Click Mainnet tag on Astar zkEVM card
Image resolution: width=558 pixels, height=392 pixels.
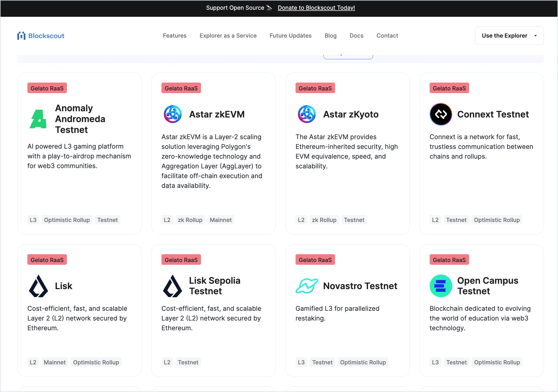click(x=221, y=220)
